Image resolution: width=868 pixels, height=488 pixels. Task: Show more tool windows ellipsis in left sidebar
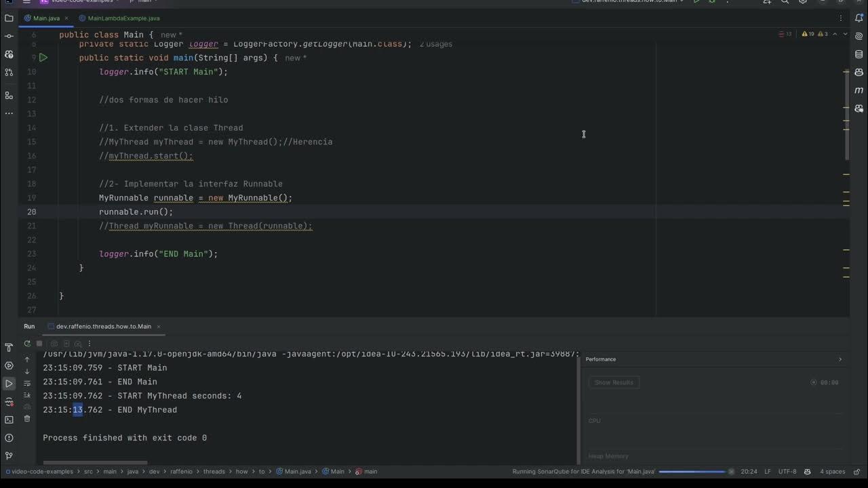[x=9, y=113]
